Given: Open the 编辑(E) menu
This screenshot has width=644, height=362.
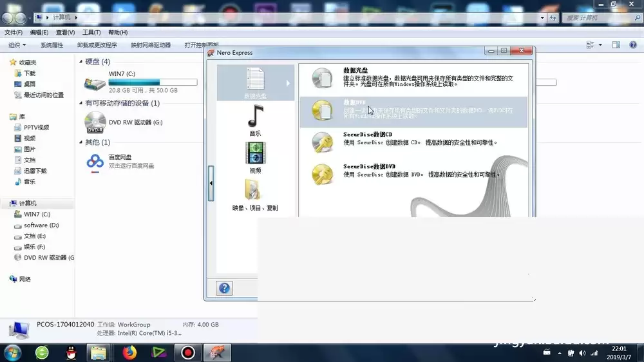Looking at the screenshot, I should coord(39,32).
